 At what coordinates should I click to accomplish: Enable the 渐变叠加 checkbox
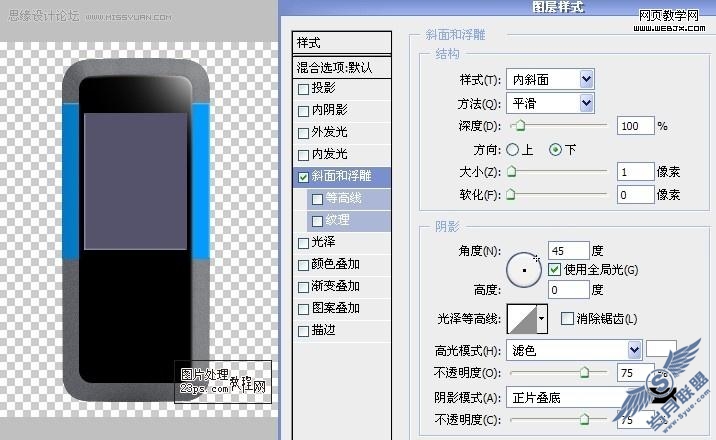pyautogui.click(x=303, y=287)
